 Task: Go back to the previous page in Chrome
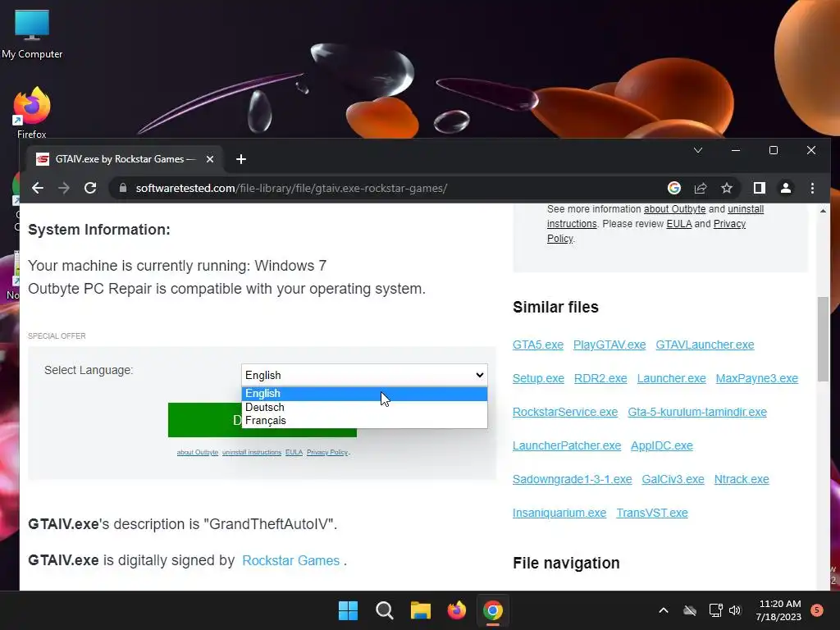click(38, 188)
